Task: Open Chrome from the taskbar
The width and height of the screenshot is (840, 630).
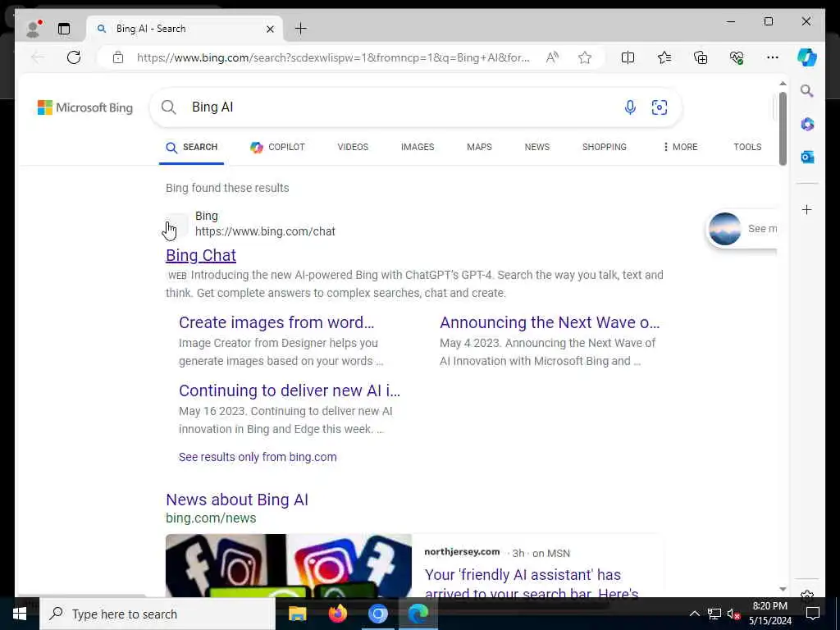Action: click(377, 614)
